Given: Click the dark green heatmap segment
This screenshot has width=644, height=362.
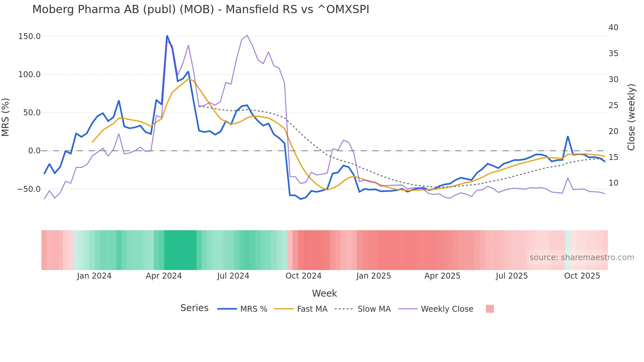Looking at the screenshot, I should point(180,250).
